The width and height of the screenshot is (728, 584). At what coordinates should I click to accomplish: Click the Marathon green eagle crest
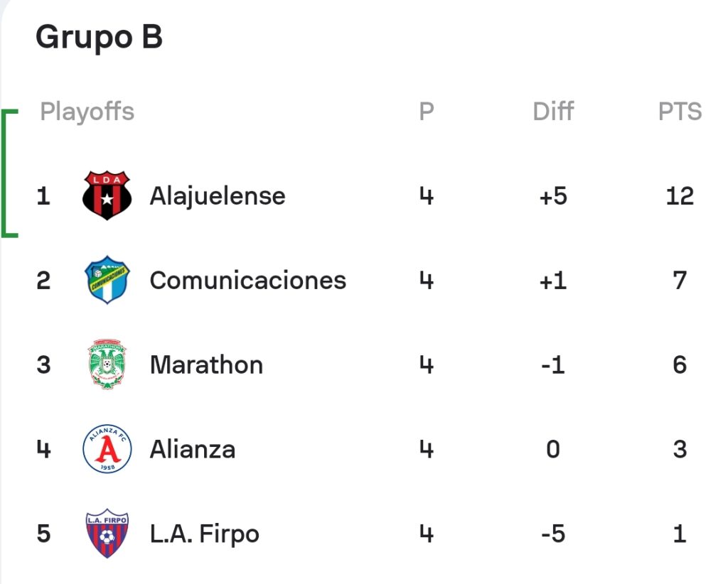[x=107, y=364]
